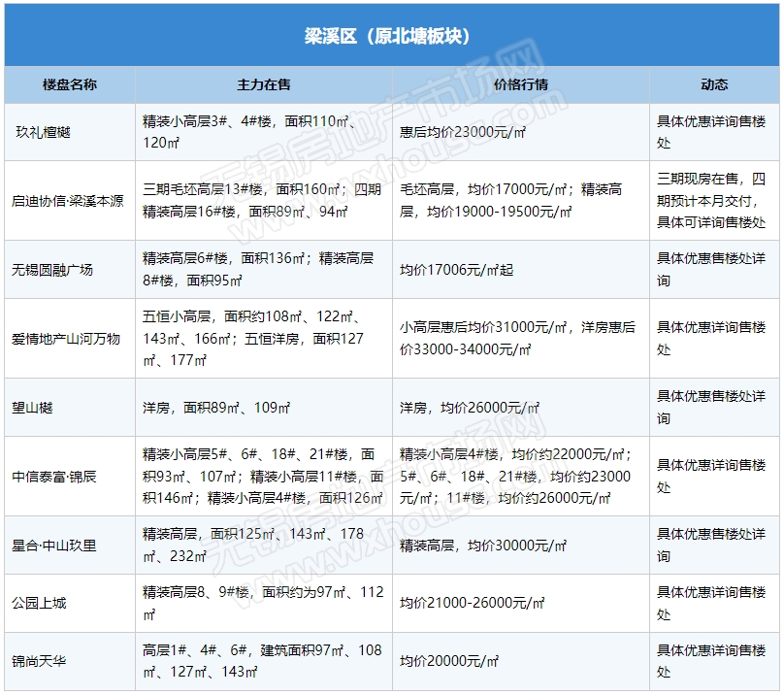Click the project name 玖礼檀樾

[44, 132]
